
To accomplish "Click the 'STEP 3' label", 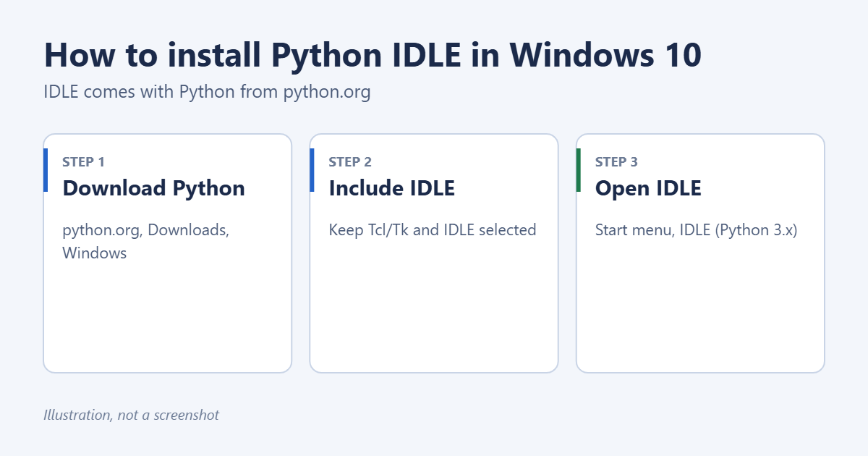I will click(616, 162).
